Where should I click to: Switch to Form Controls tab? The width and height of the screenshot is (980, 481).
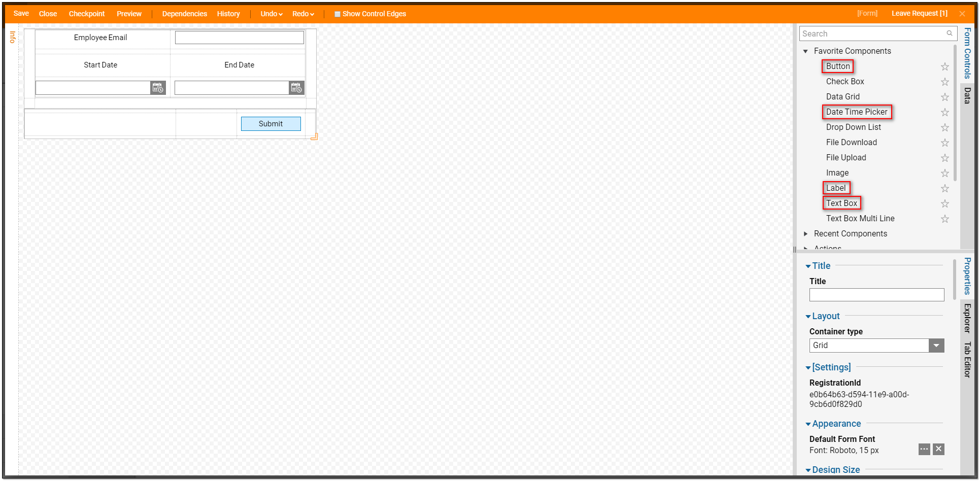tap(967, 53)
